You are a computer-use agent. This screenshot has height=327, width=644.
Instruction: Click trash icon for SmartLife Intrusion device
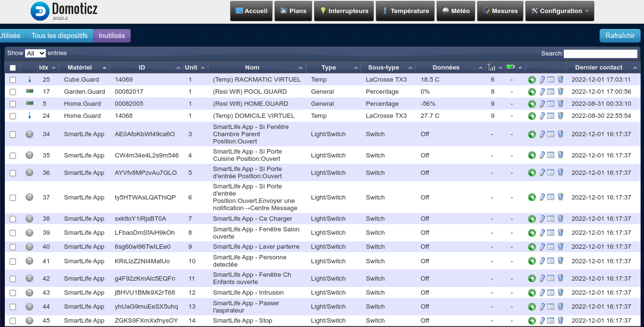click(561, 293)
